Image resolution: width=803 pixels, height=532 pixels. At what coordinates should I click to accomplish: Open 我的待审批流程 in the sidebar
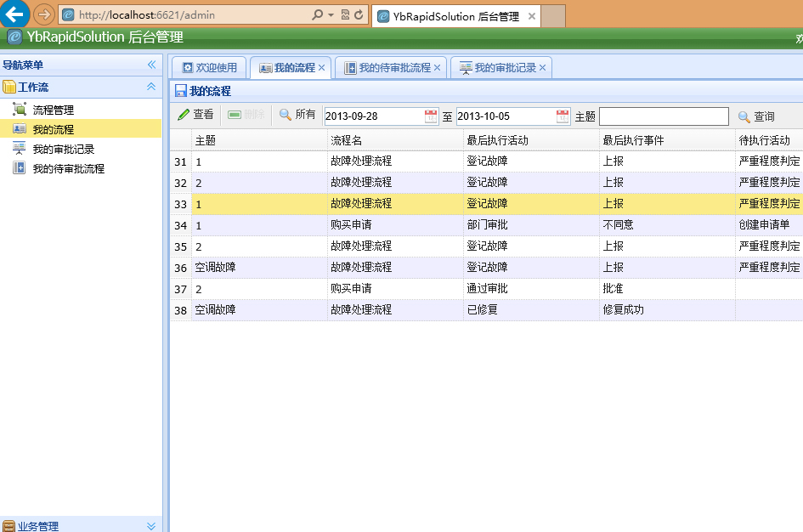(x=68, y=168)
